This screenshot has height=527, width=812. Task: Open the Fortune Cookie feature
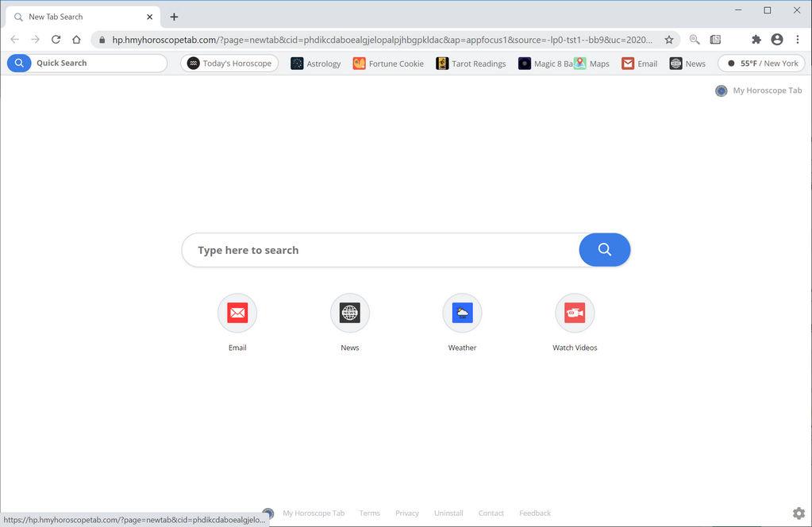pos(387,63)
